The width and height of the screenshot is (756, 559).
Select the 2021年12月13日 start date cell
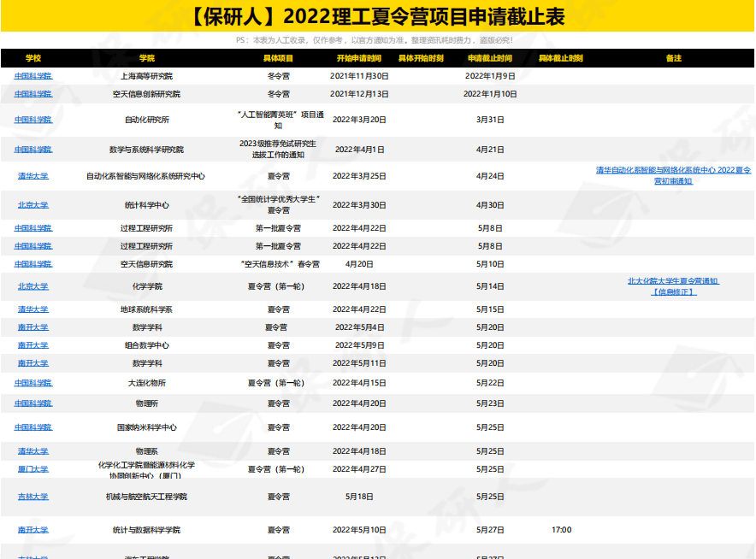tap(359, 94)
